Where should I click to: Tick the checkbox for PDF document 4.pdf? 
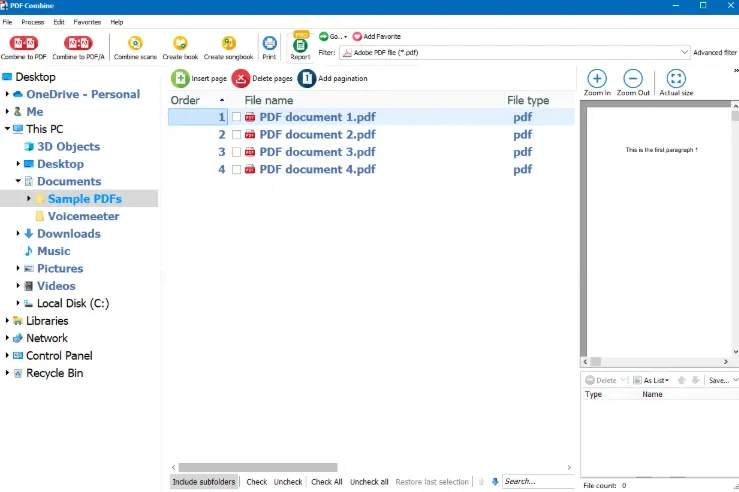click(x=236, y=169)
